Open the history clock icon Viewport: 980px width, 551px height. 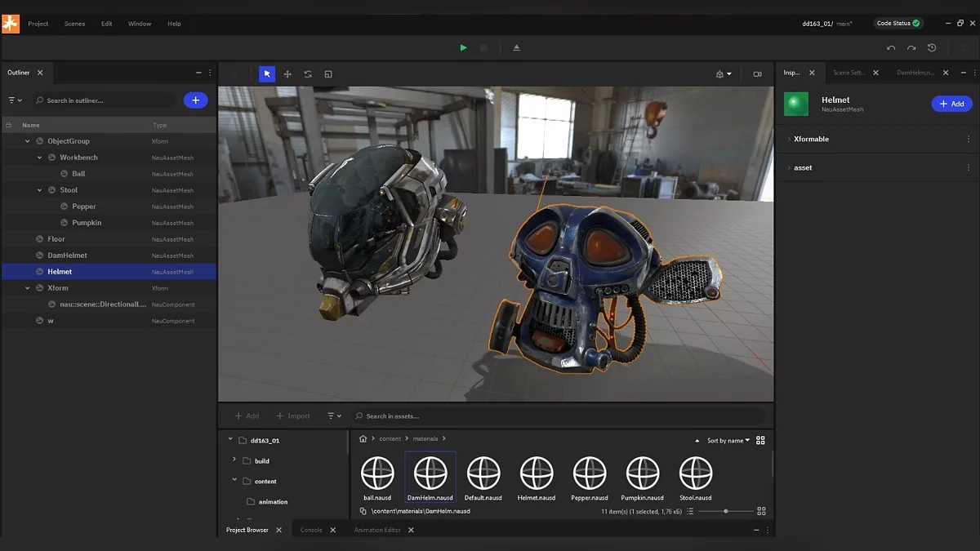(932, 48)
